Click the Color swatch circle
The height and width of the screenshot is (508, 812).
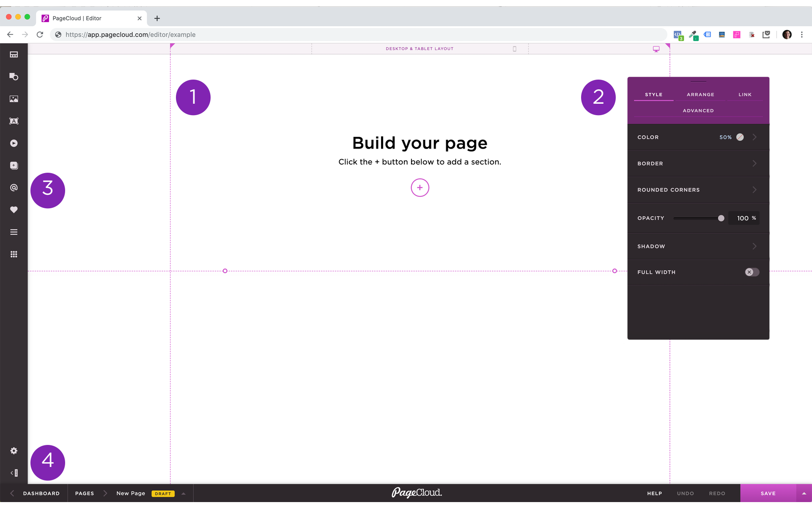click(740, 137)
